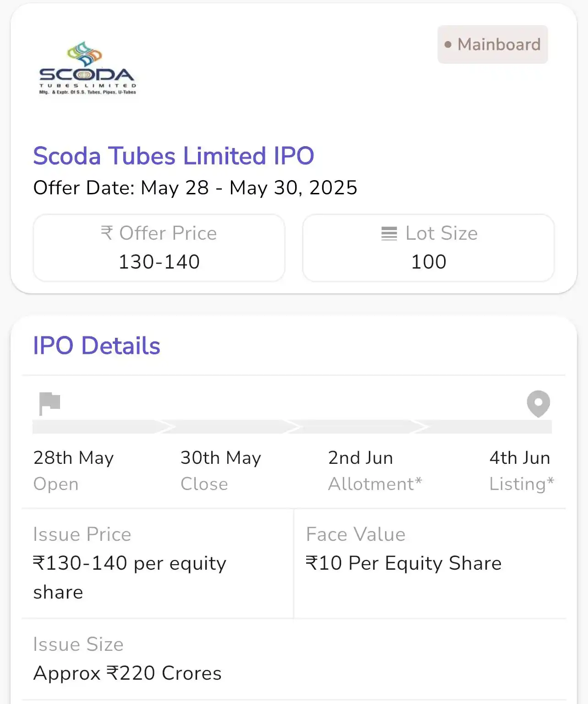Click the Lot Size 100 card

point(429,248)
